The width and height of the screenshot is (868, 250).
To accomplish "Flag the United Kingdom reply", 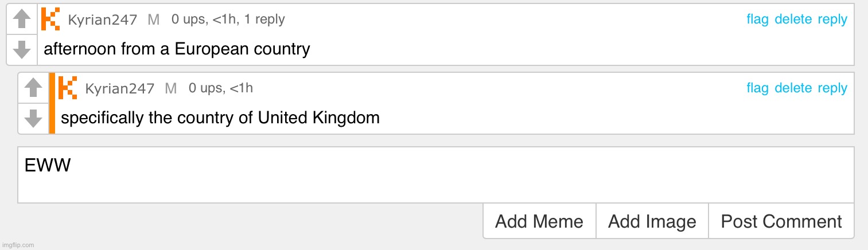I will click(x=757, y=88).
